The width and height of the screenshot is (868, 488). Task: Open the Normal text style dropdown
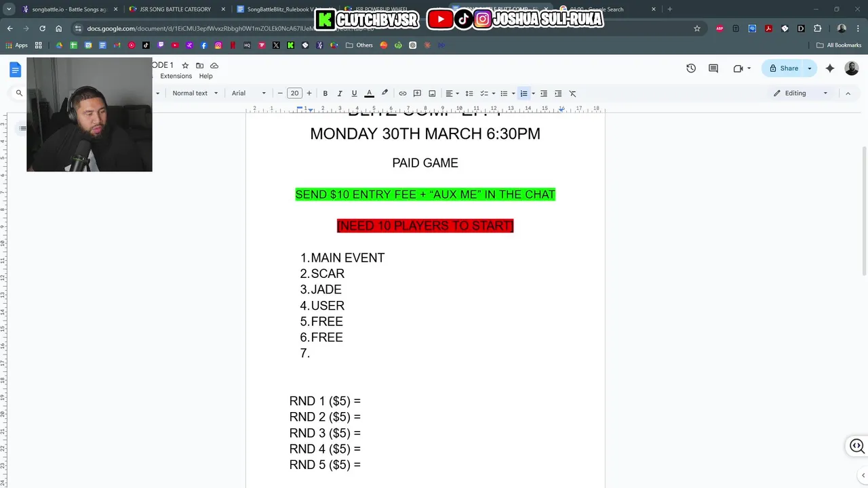[x=195, y=94]
